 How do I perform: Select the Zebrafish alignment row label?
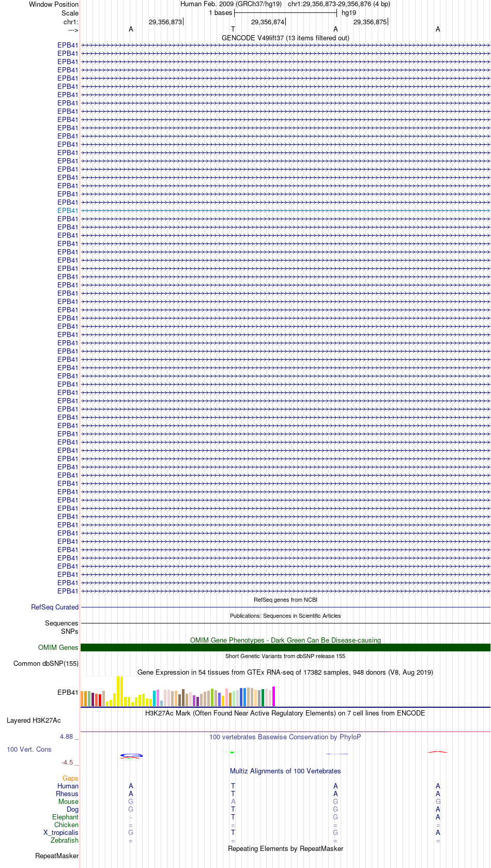(65, 840)
